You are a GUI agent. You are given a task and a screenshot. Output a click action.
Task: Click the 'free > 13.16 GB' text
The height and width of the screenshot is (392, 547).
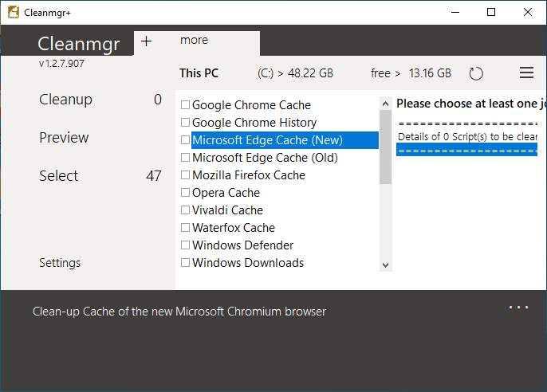coord(411,73)
